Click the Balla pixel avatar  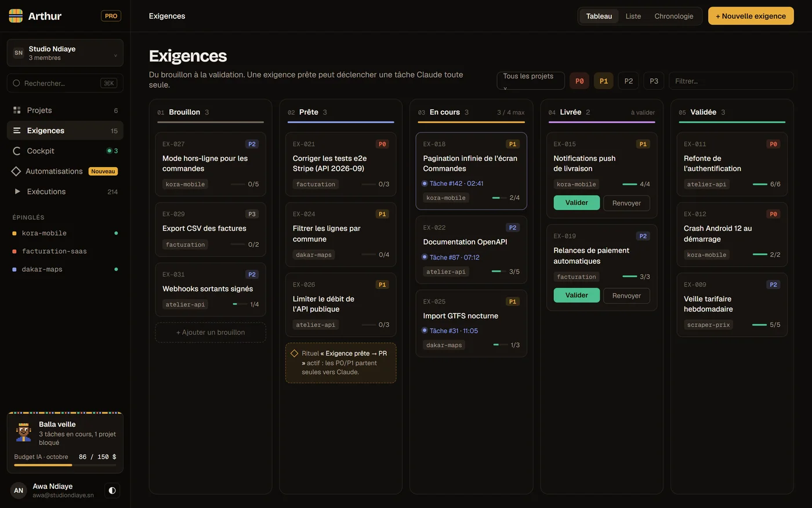pos(23,433)
